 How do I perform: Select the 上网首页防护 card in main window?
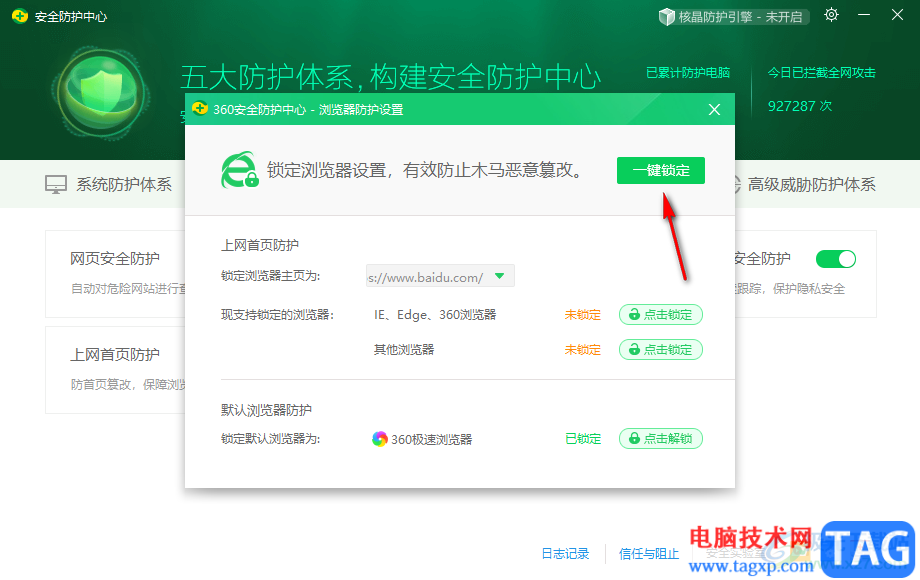point(116,370)
